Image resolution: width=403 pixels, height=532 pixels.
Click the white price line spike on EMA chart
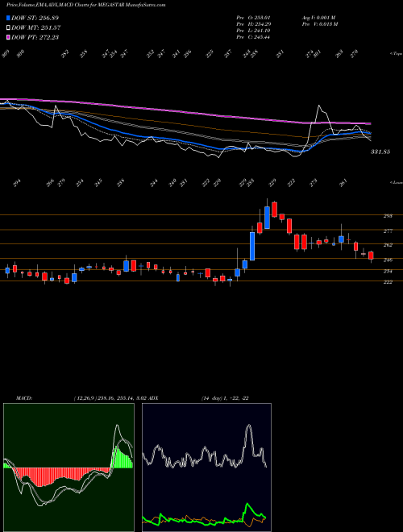tap(319, 106)
